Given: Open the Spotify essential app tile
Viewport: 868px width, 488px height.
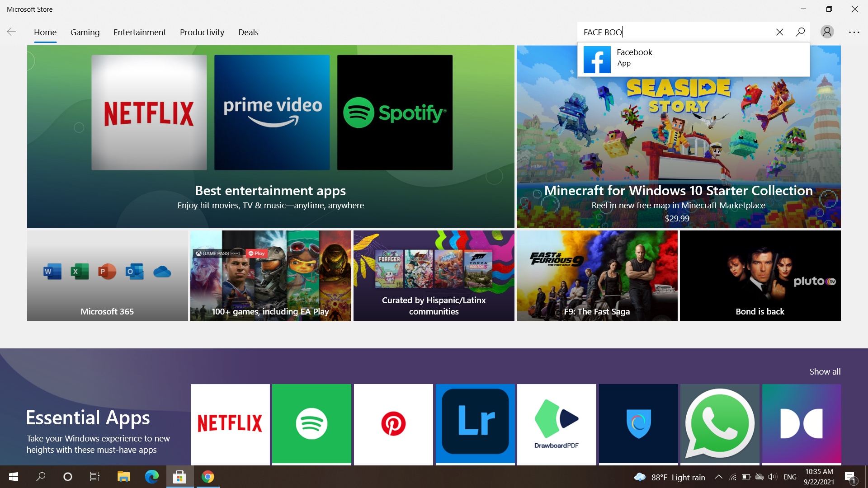Looking at the screenshot, I should click(311, 423).
